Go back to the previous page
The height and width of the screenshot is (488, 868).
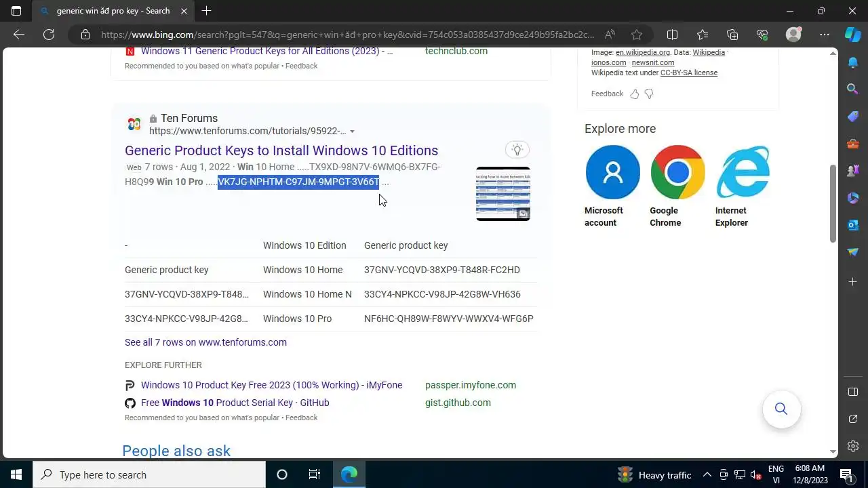pos(19,35)
